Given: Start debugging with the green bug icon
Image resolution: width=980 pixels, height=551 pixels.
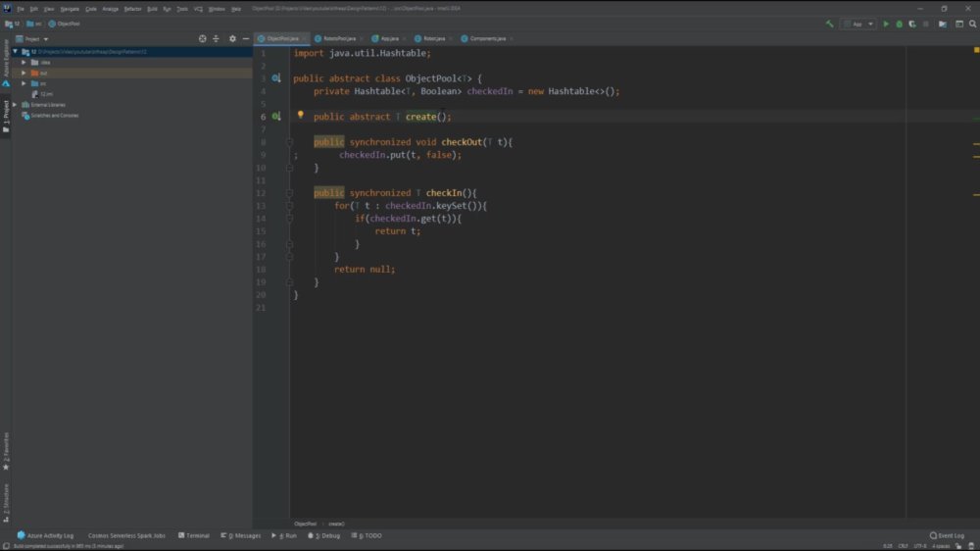Looking at the screenshot, I should (900, 24).
